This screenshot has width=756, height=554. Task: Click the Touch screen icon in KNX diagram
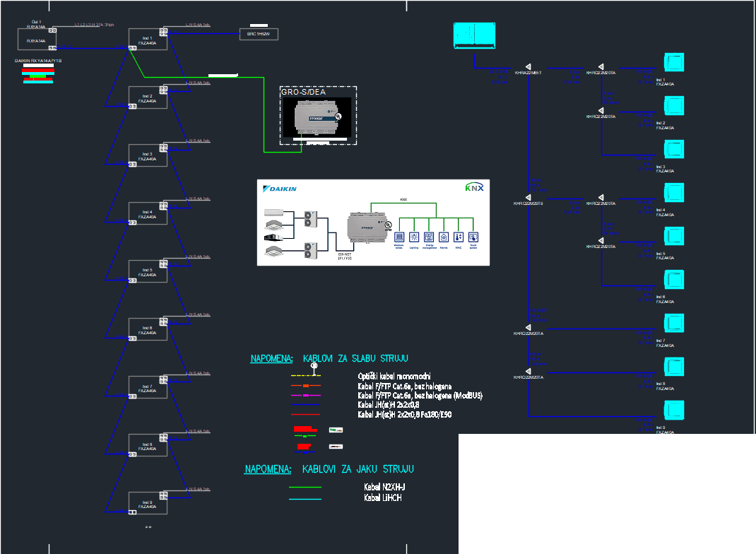[x=473, y=238]
